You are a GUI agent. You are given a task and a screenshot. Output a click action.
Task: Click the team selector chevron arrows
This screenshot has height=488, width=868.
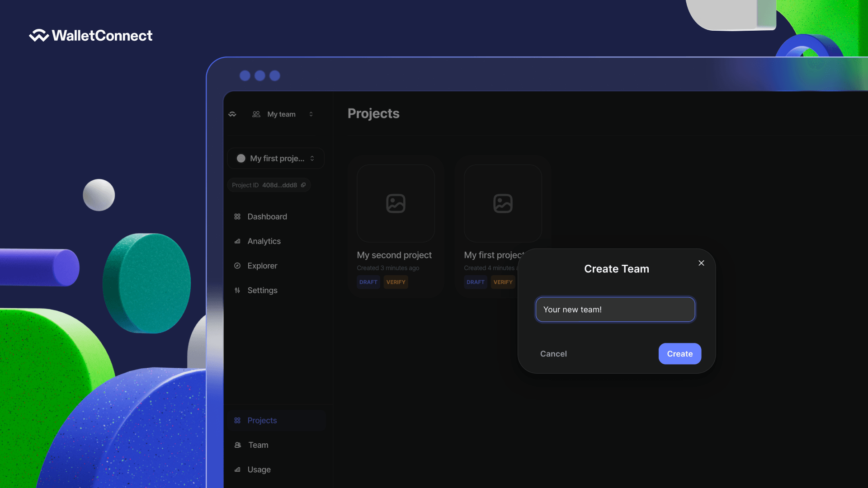(x=311, y=114)
